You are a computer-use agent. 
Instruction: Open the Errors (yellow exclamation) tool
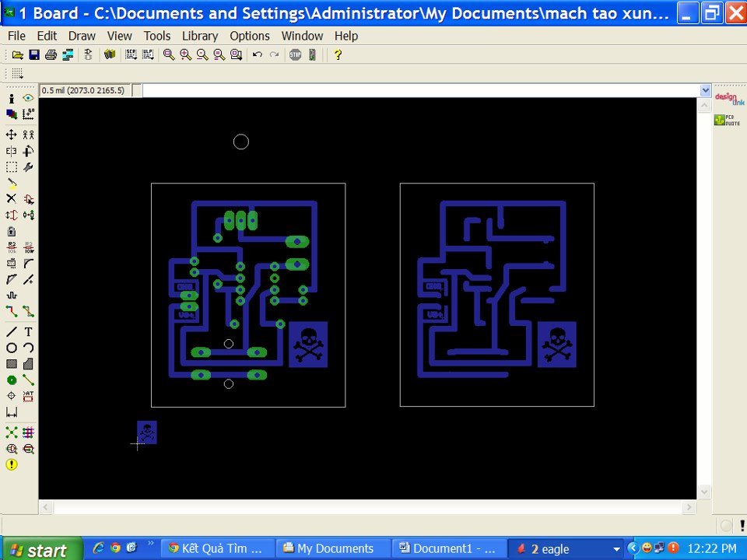coord(12,465)
